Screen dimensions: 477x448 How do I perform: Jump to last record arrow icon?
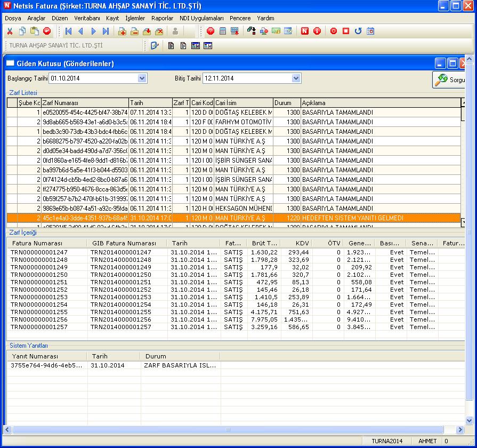(106, 31)
